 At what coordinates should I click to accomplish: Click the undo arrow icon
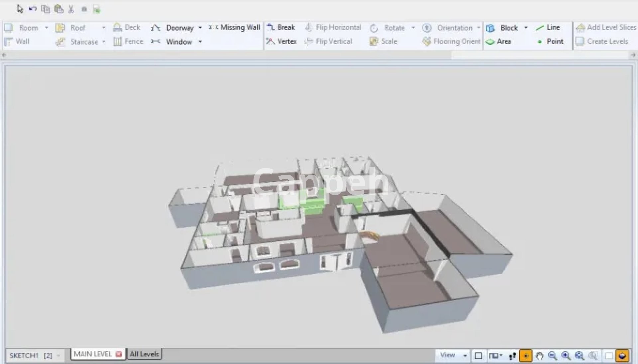click(33, 9)
